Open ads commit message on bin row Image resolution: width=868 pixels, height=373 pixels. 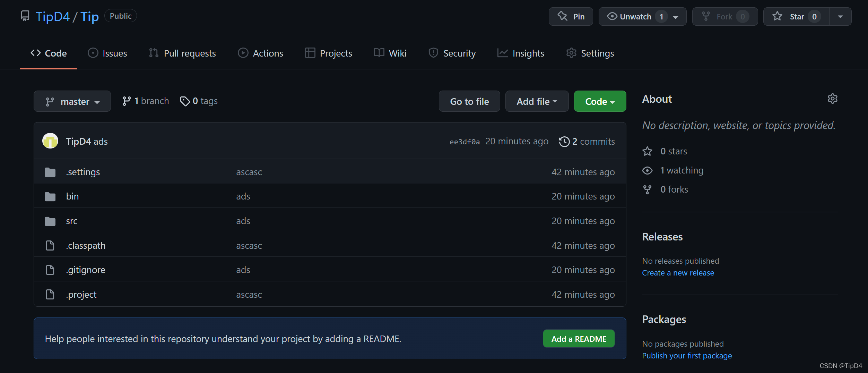click(x=243, y=196)
